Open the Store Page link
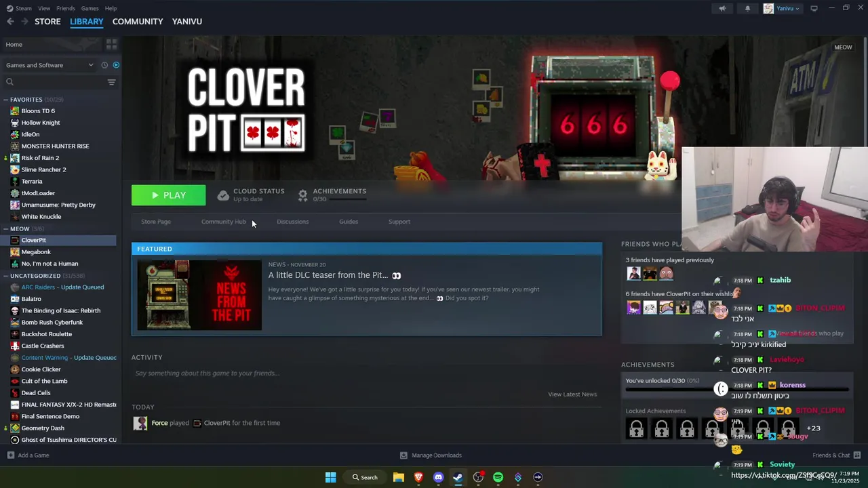868x488 pixels. (156, 222)
